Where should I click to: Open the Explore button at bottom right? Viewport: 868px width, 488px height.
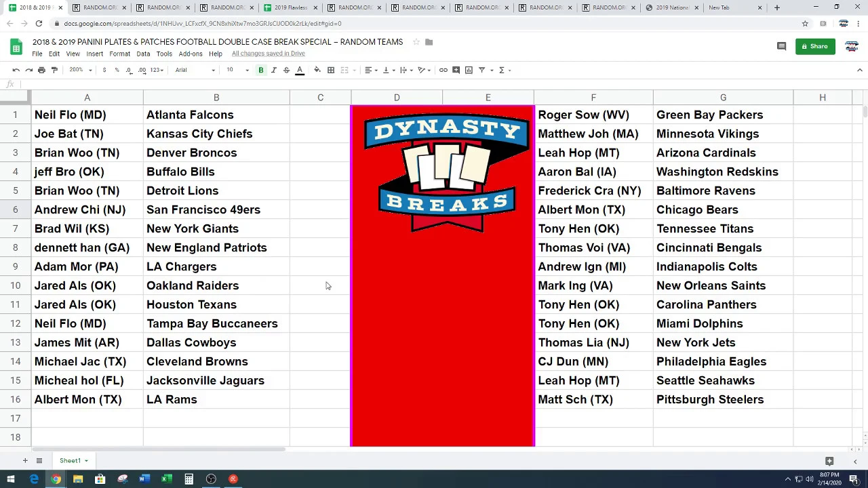tap(829, 461)
